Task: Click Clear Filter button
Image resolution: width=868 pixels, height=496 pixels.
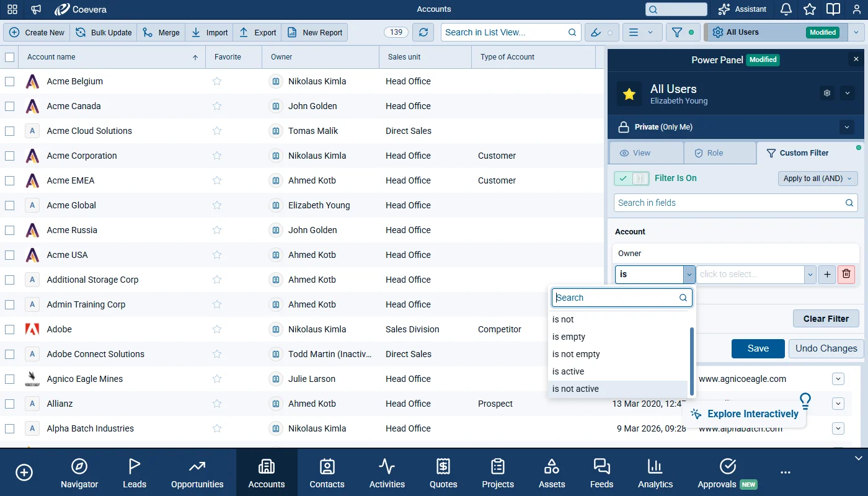Action: coord(826,319)
